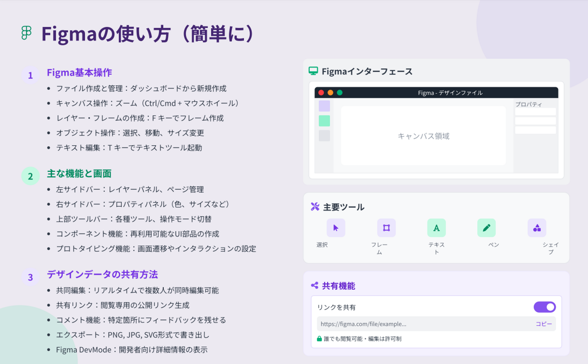Click the red window dot in mockup
The height and width of the screenshot is (364, 588).
coord(321,93)
